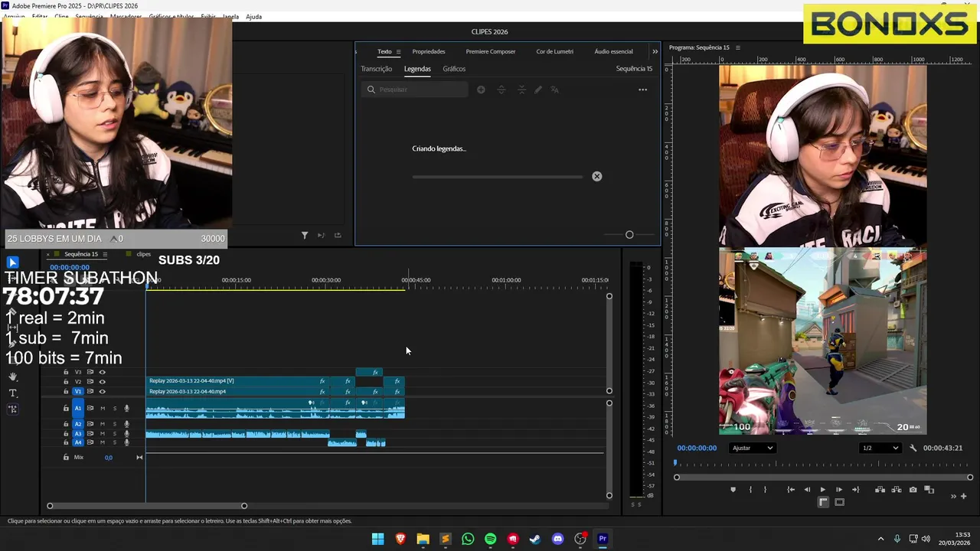Click the merge caption segments icon
The height and width of the screenshot is (551, 980).
[x=521, y=90]
